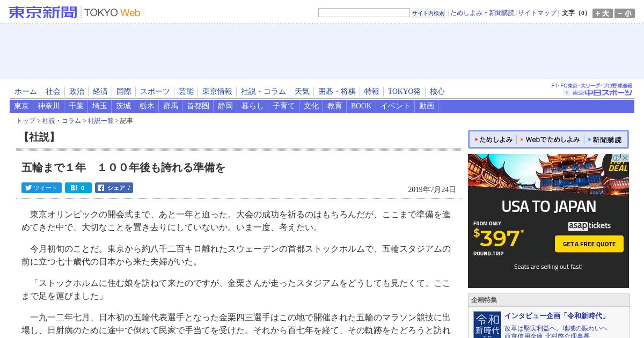Select the 千葉 regional tab
Image resolution: width=644 pixels, height=338 pixels.
(x=76, y=106)
